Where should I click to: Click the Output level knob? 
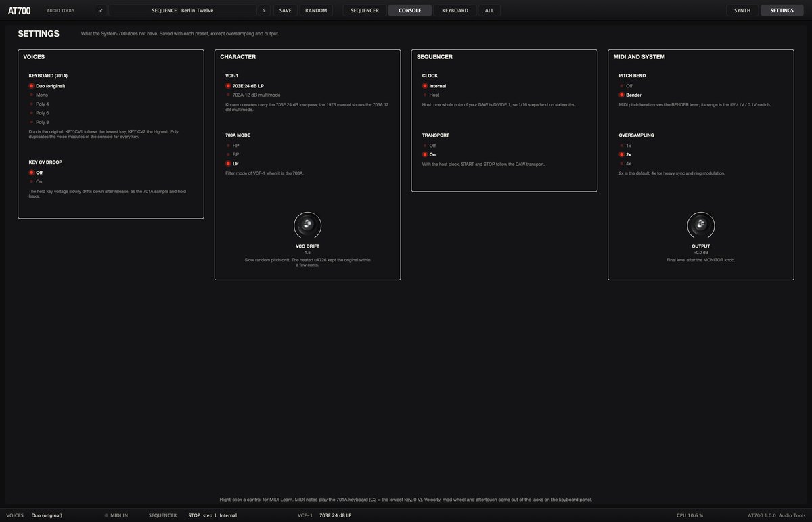[700, 225]
